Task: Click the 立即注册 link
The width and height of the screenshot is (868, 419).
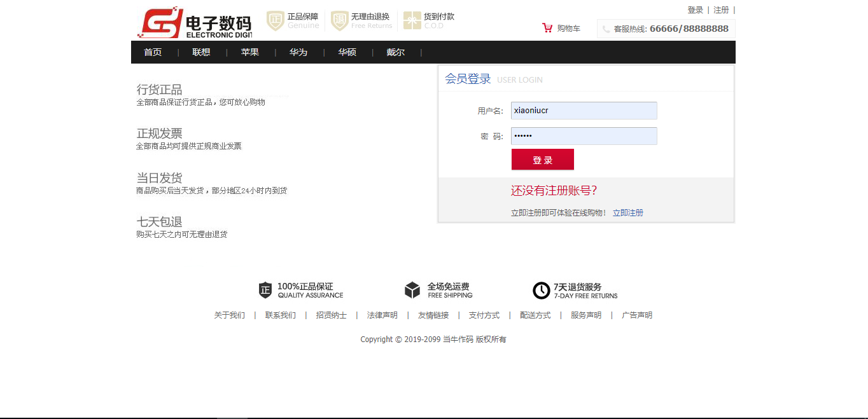Action: pyautogui.click(x=628, y=213)
